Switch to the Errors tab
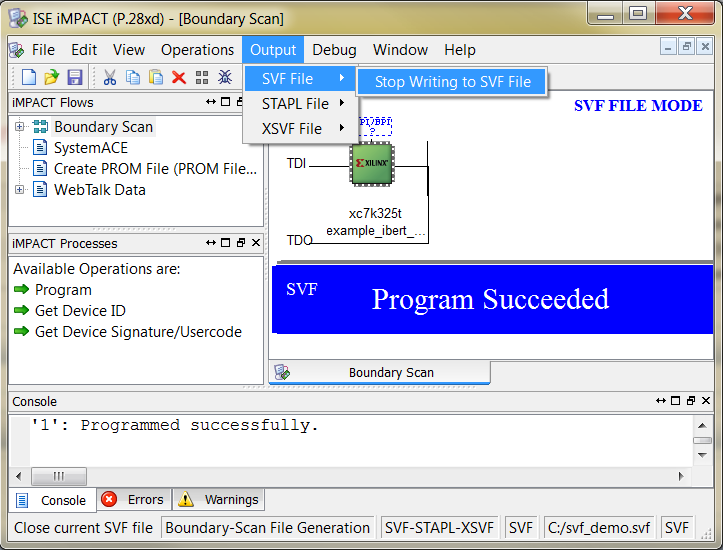 tap(134, 500)
